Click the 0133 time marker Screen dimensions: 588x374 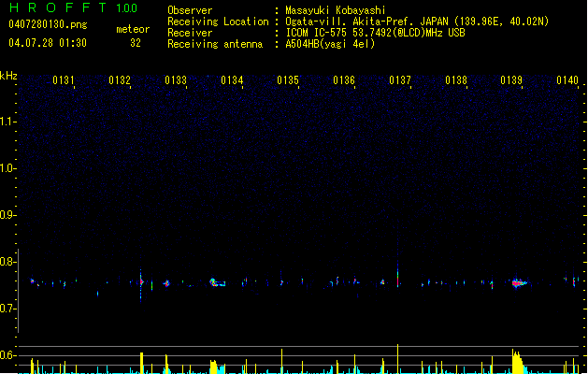[x=176, y=80]
